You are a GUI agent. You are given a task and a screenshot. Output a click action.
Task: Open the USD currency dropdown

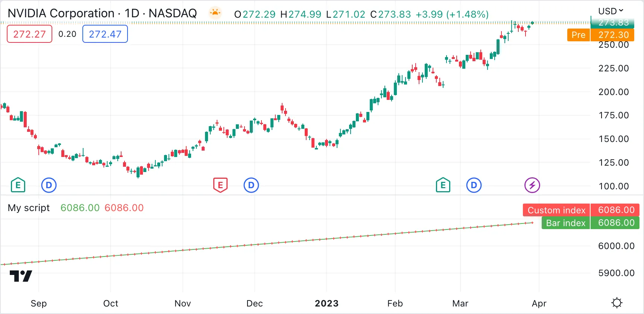point(611,11)
